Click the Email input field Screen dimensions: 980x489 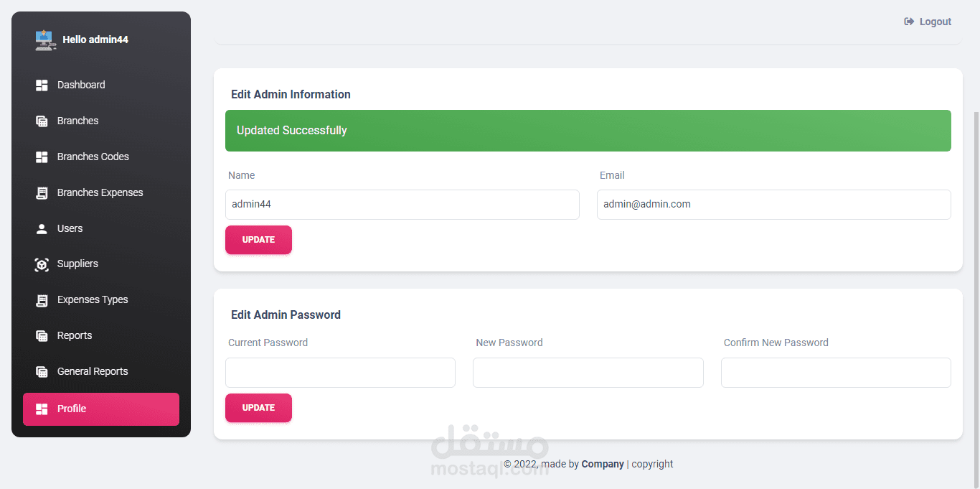[x=774, y=205]
